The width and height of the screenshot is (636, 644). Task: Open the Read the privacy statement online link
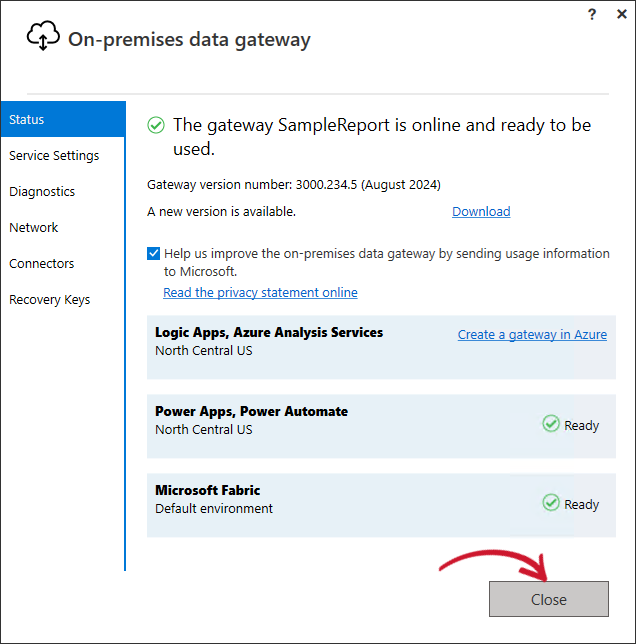coord(260,293)
